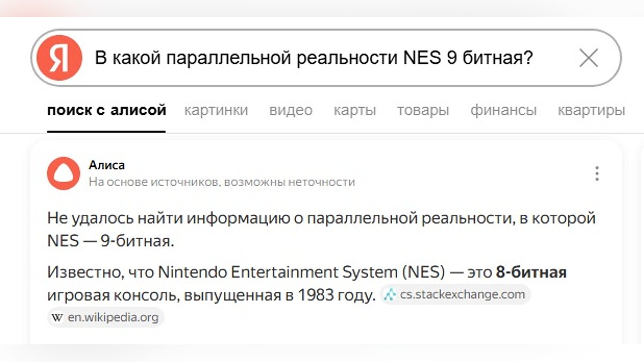The width and height of the screenshot is (644, 362).
Task: Click the Alisa assistant avatar icon
Action: click(x=63, y=174)
